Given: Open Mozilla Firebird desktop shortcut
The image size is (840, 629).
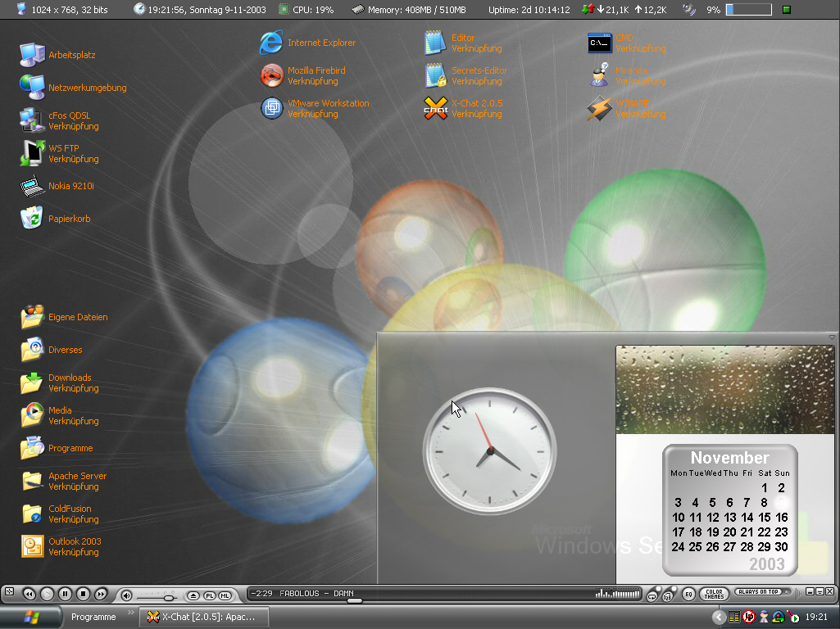Looking at the screenshot, I should tap(272, 76).
